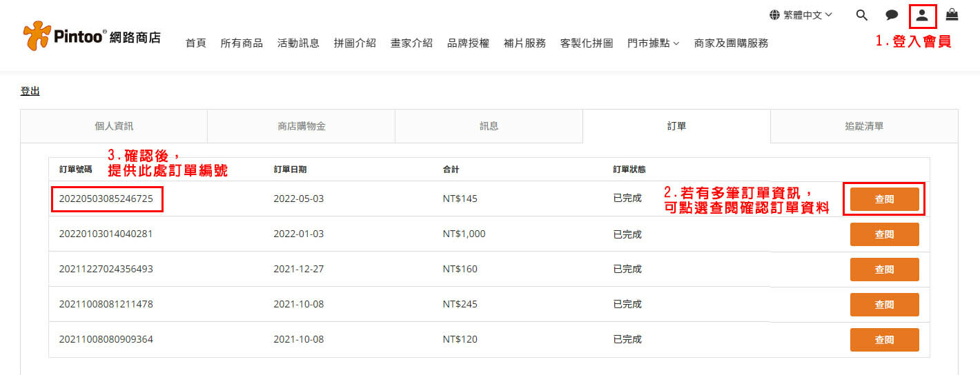
Task: Click order number 20220503085246725
Action: [x=106, y=199]
